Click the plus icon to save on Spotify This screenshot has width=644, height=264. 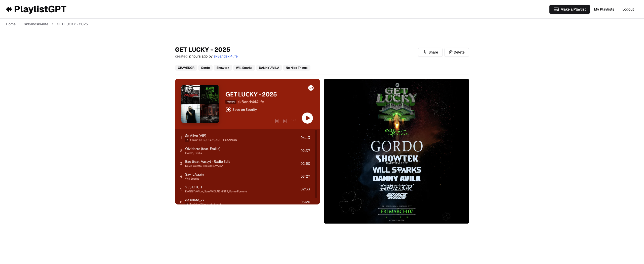pos(228,110)
